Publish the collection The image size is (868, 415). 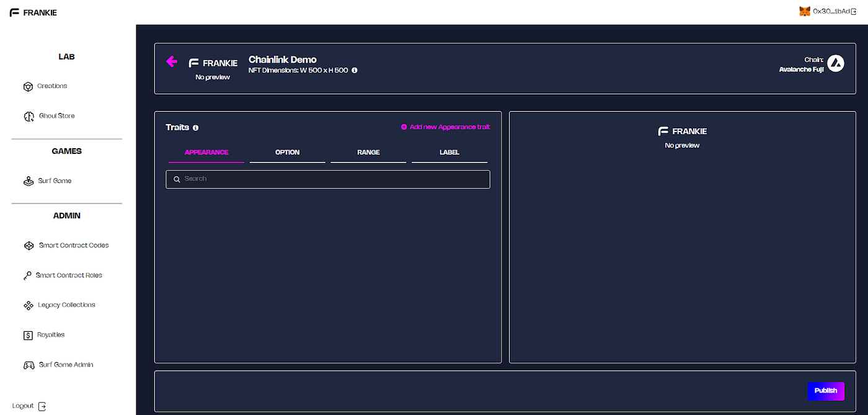coord(826,391)
